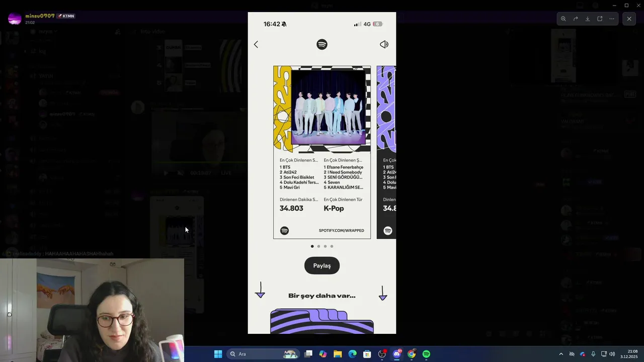Click the taskbar 'Ara' search box
Image resolution: width=644 pixels, height=362 pixels.
pyautogui.click(x=263, y=354)
